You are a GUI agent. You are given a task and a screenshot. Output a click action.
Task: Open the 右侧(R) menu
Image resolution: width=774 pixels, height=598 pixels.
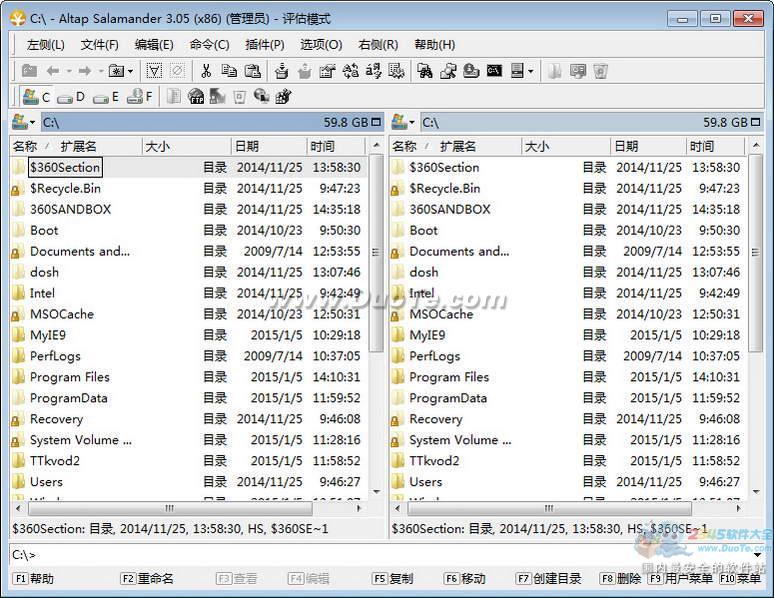click(x=378, y=45)
